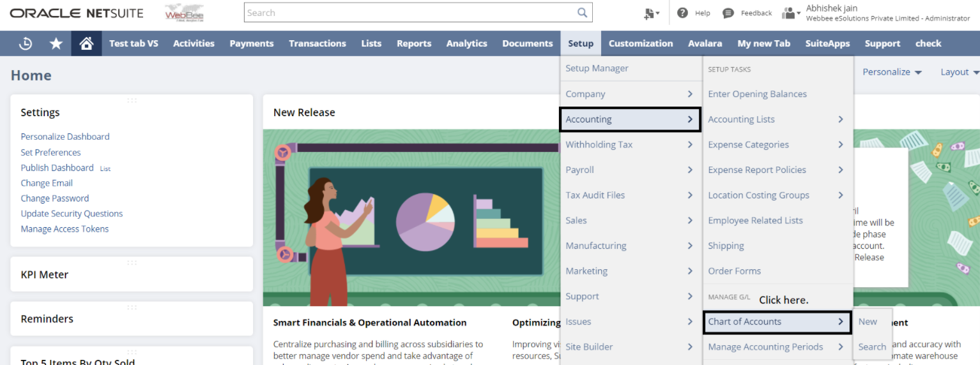980x365 pixels.
Task: Open the Feedback speech bubble icon
Action: click(x=728, y=13)
